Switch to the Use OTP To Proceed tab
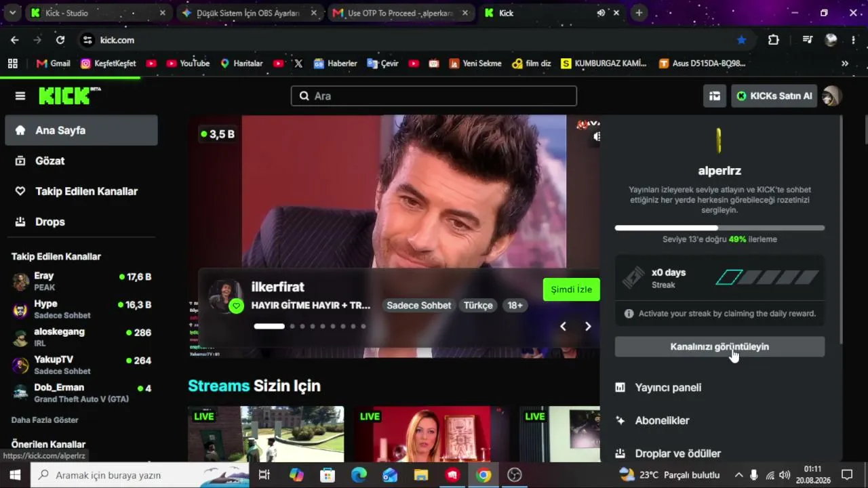 click(x=401, y=13)
